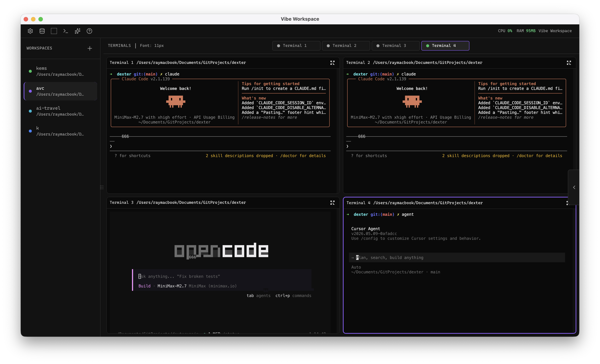Click the WORKSPACES sidebar heading
This screenshot has height=364, width=600.
(39, 48)
